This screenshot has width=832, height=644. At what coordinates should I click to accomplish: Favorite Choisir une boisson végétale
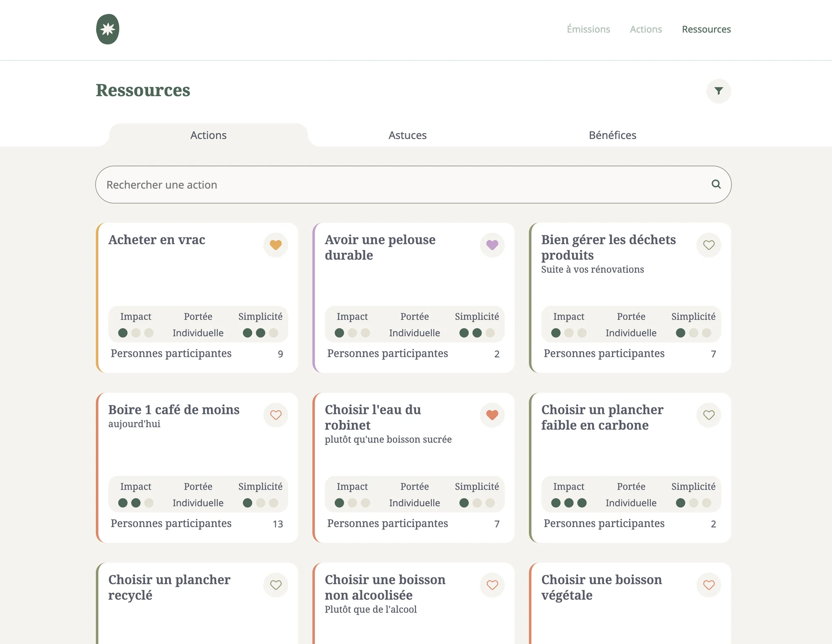(709, 585)
